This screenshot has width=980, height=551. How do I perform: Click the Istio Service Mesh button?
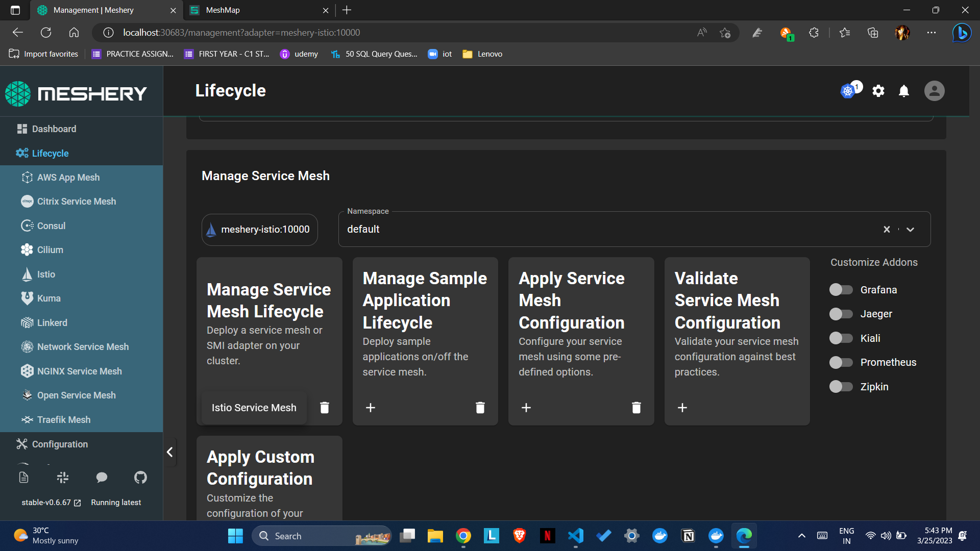click(254, 408)
